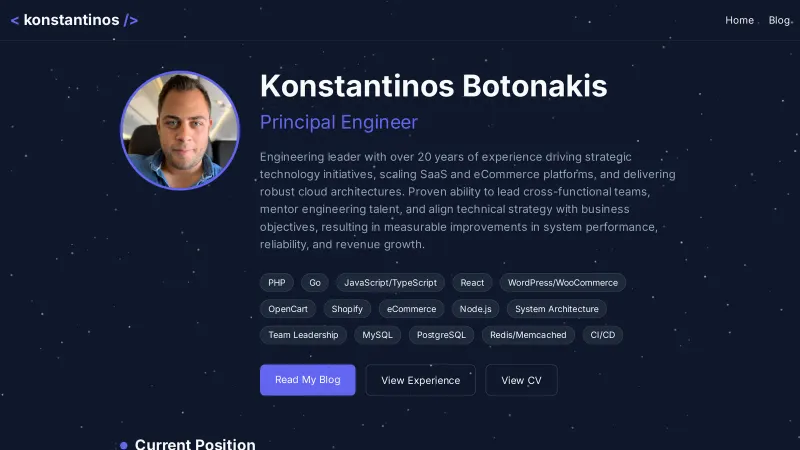This screenshot has width=800, height=450.
Task: Select the PostgreSQL skill tag
Action: [x=442, y=335]
